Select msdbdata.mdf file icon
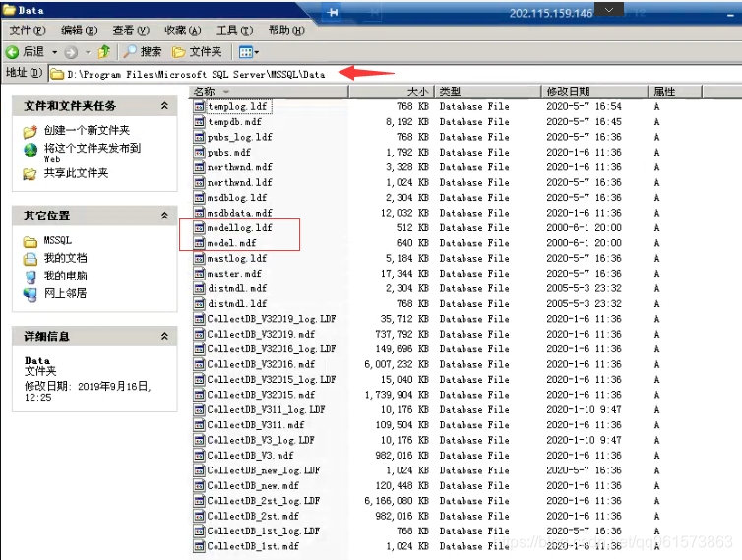Screen dimensions: 742x560 tap(199, 213)
